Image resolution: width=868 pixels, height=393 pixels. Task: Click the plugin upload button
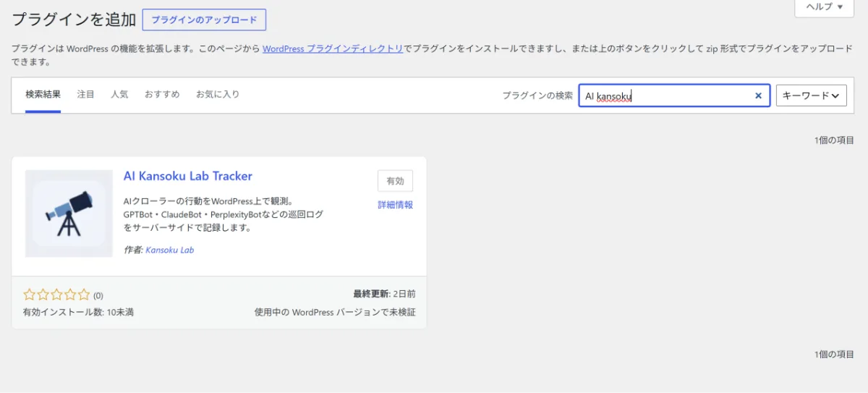204,20
